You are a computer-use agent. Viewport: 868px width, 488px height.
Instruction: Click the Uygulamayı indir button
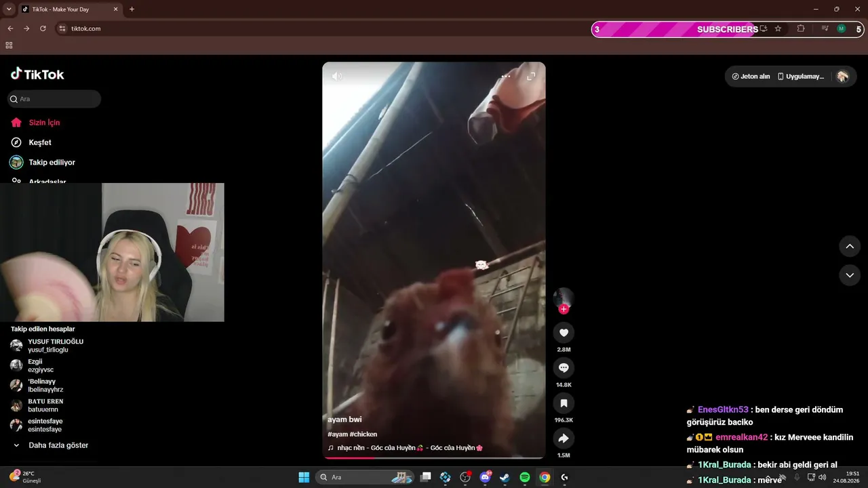pos(801,77)
